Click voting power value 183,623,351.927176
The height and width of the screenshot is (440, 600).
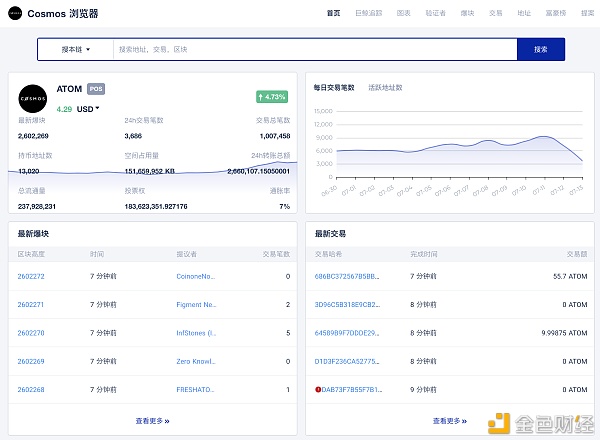(x=156, y=206)
